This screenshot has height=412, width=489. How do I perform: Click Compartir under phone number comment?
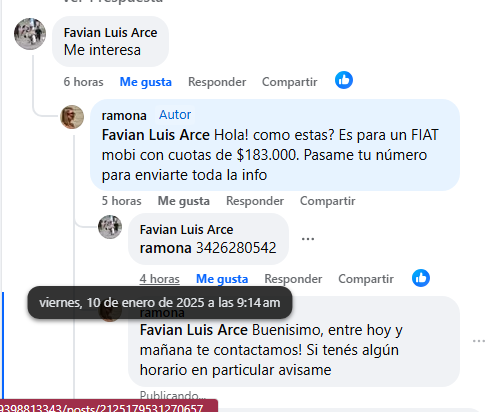[366, 279]
